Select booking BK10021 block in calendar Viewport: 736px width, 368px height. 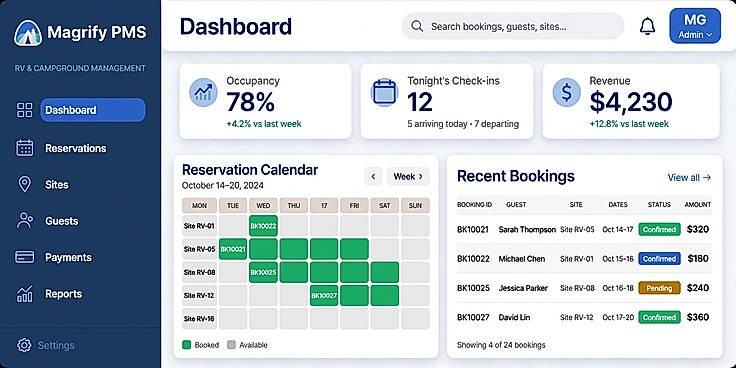point(233,249)
